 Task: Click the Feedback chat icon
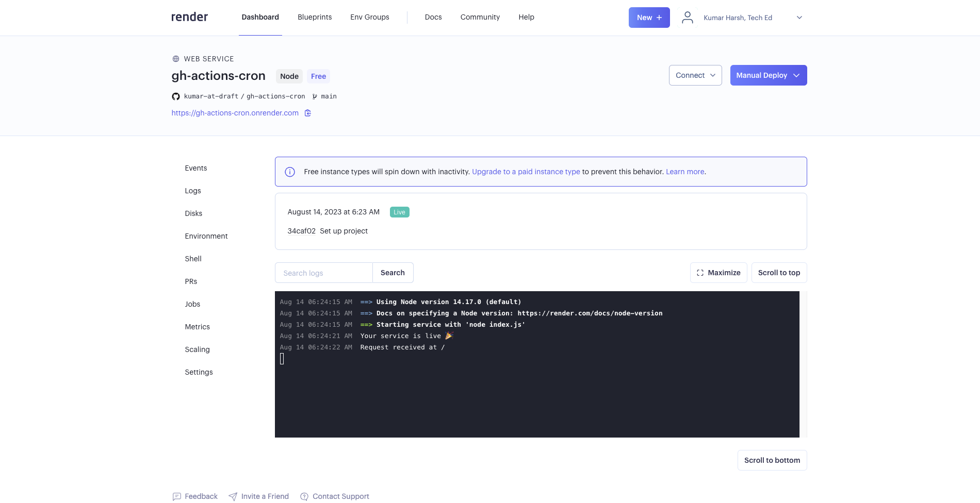[177, 496]
